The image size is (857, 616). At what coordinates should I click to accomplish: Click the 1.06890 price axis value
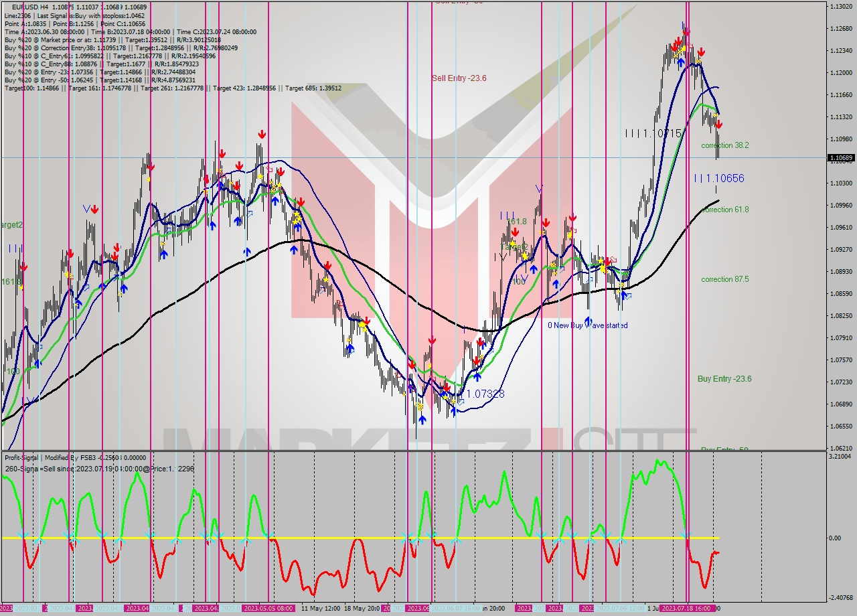click(841, 404)
